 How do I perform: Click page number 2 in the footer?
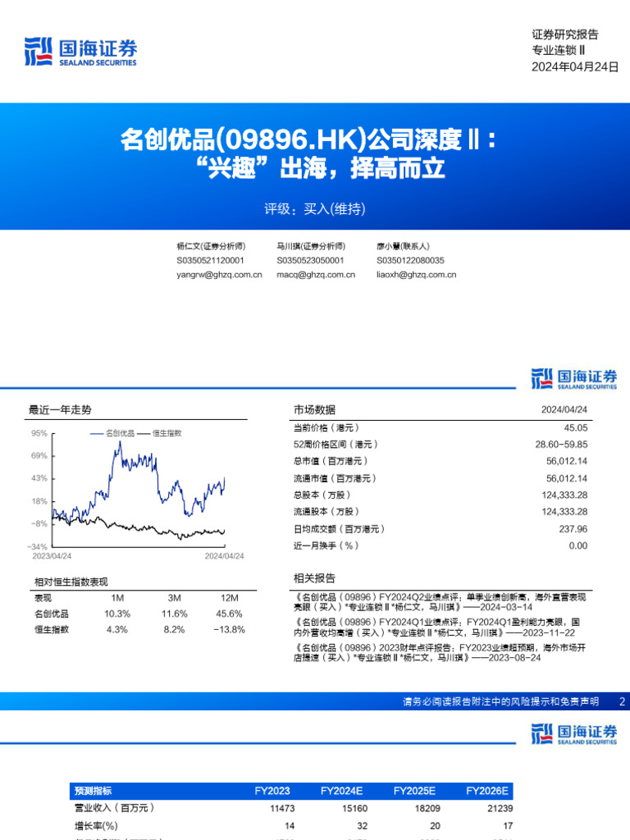(622, 701)
